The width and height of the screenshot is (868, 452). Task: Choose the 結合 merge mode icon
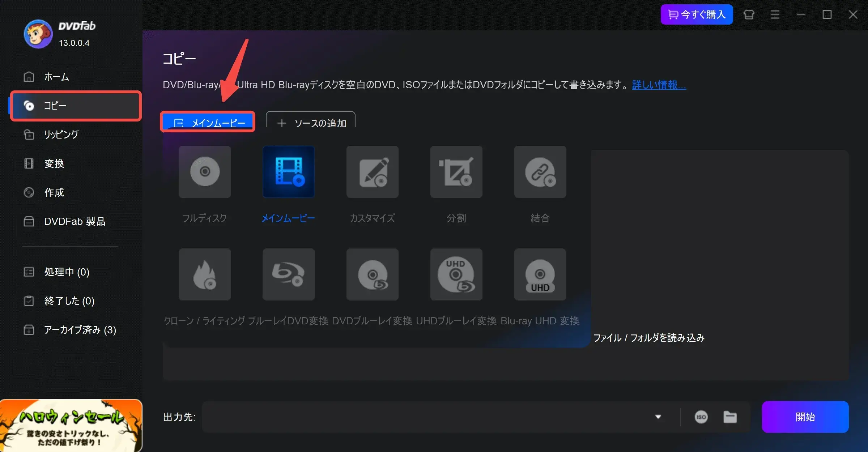540,172
